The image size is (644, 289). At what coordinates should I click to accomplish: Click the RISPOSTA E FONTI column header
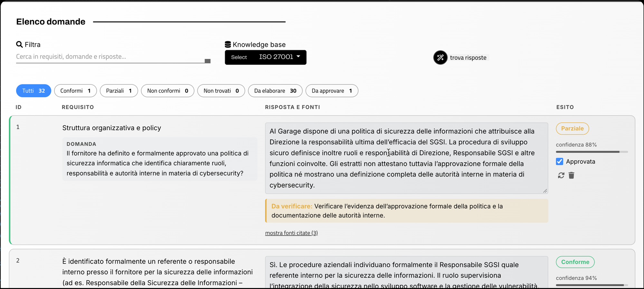(x=292, y=107)
